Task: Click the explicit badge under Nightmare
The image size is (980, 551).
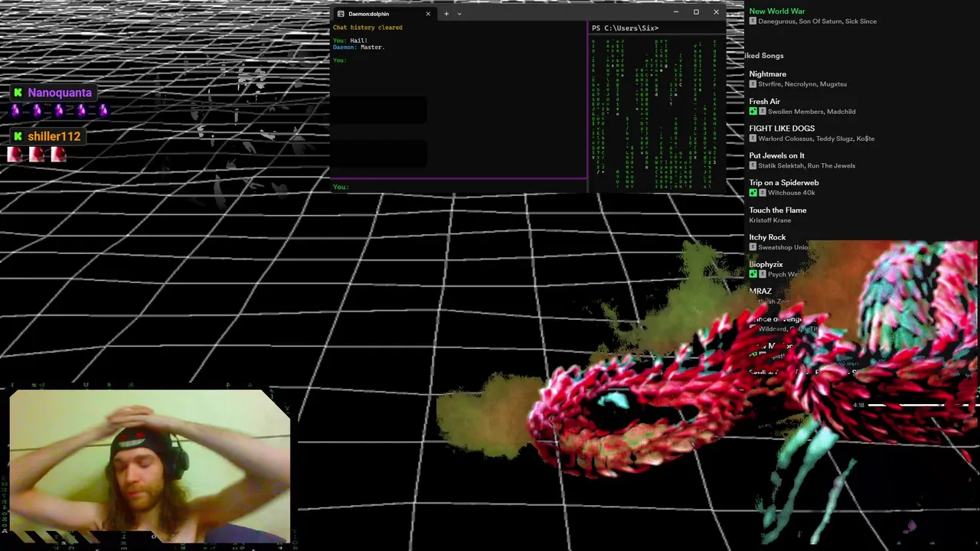Action: [753, 84]
